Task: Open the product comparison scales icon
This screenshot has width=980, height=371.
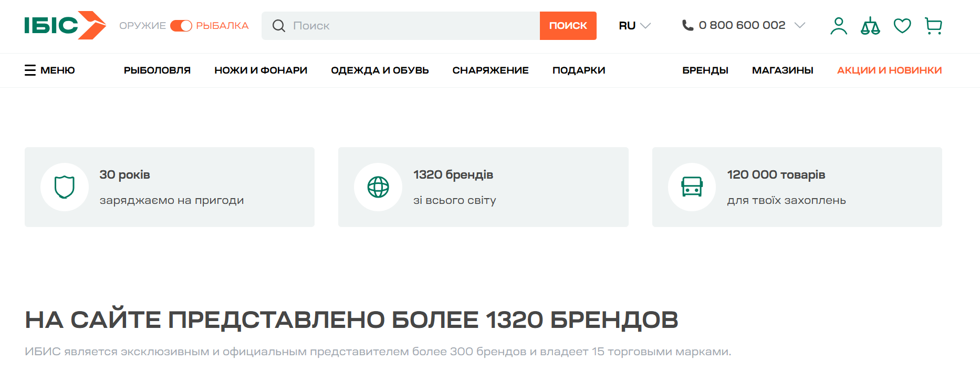Action: point(870,26)
